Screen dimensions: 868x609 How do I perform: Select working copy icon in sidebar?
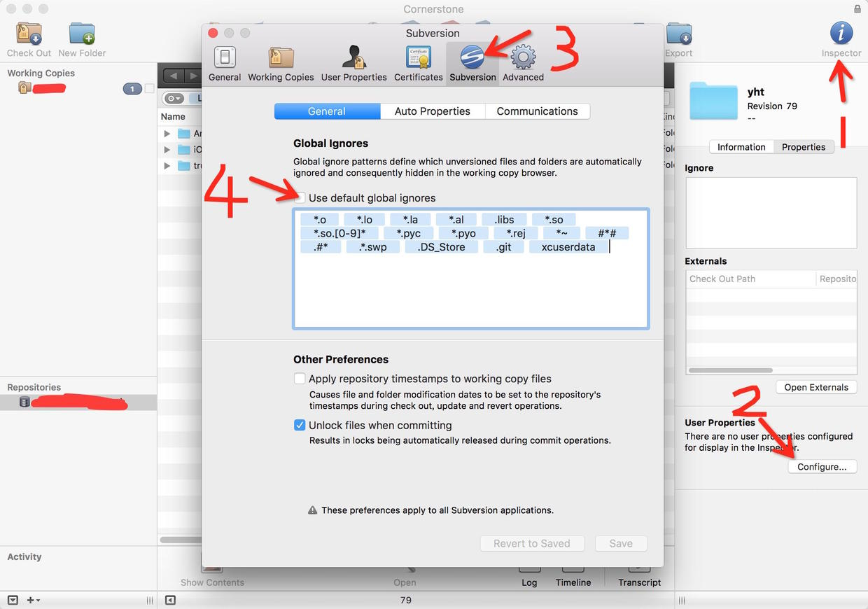tap(24, 88)
